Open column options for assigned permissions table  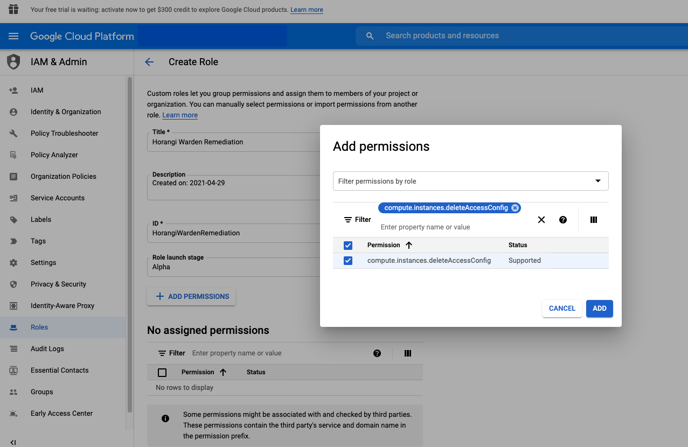click(x=408, y=353)
